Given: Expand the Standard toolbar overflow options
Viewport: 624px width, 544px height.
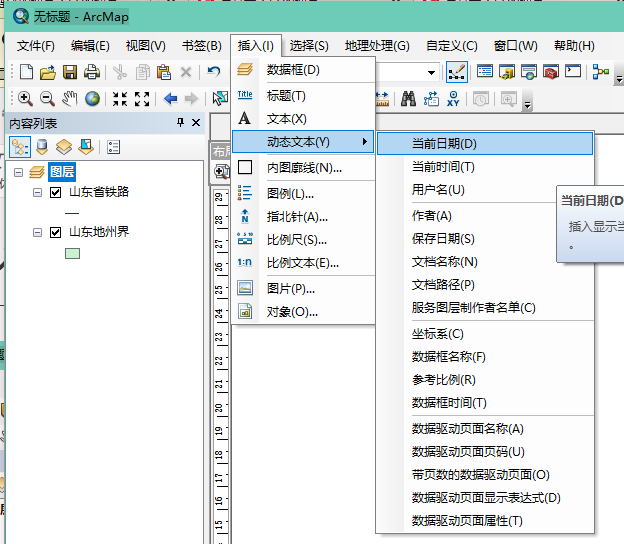Looking at the screenshot, I should (619, 78).
